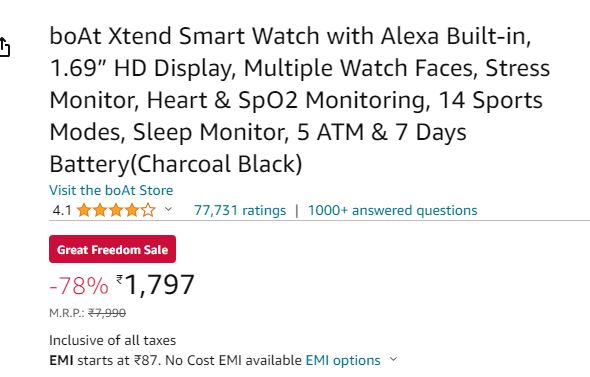Click the ₹1,797 deal price
590x377 pixels.
(155, 285)
